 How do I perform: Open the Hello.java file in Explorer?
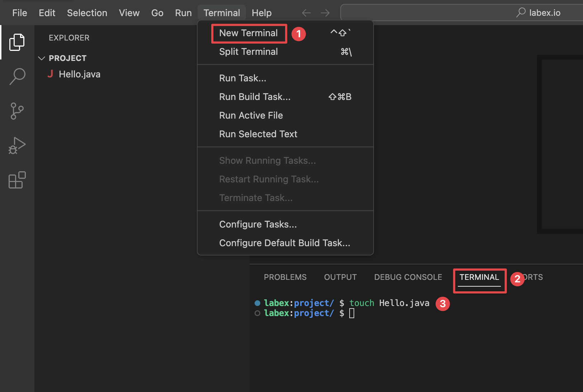[80, 74]
